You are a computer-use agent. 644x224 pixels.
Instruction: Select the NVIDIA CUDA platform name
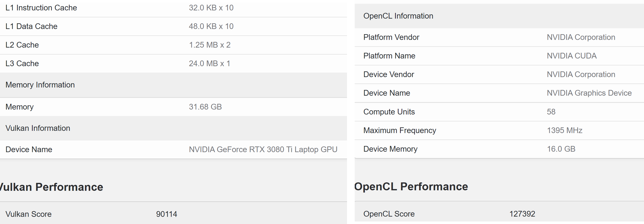(571, 56)
